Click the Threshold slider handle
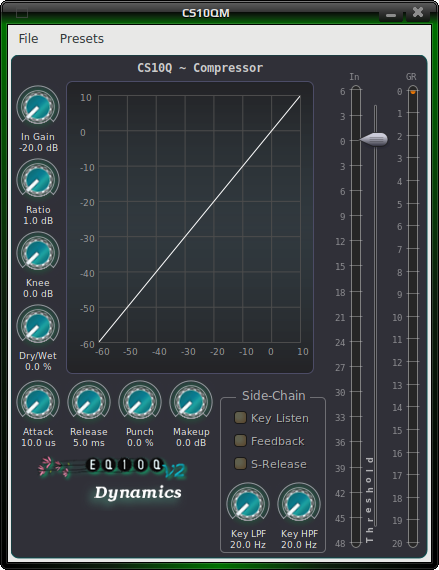This screenshot has height=570, width=439. coord(374,139)
